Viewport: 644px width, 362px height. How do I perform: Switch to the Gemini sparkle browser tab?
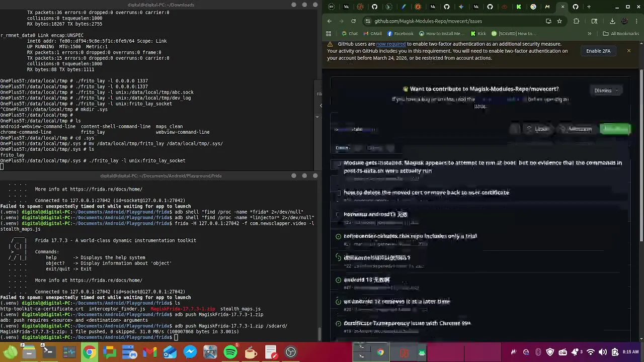(461, 7)
